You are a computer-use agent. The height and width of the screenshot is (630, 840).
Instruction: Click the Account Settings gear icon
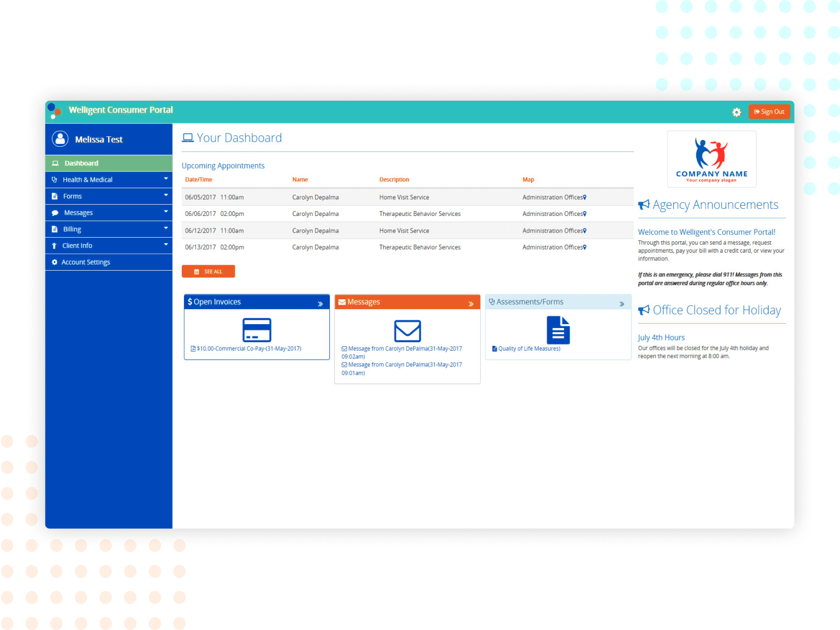coord(54,262)
